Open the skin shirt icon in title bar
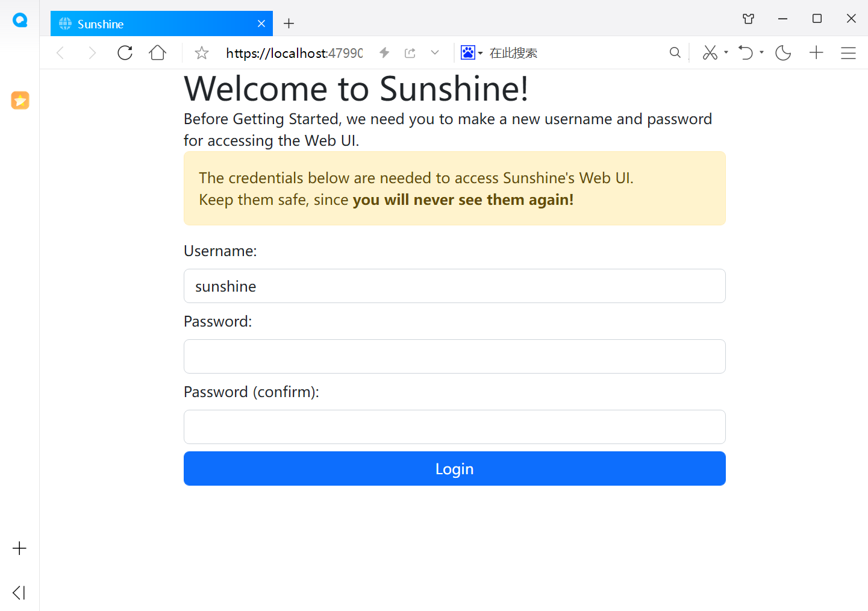This screenshot has height=611, width=868. click(749, 19)
